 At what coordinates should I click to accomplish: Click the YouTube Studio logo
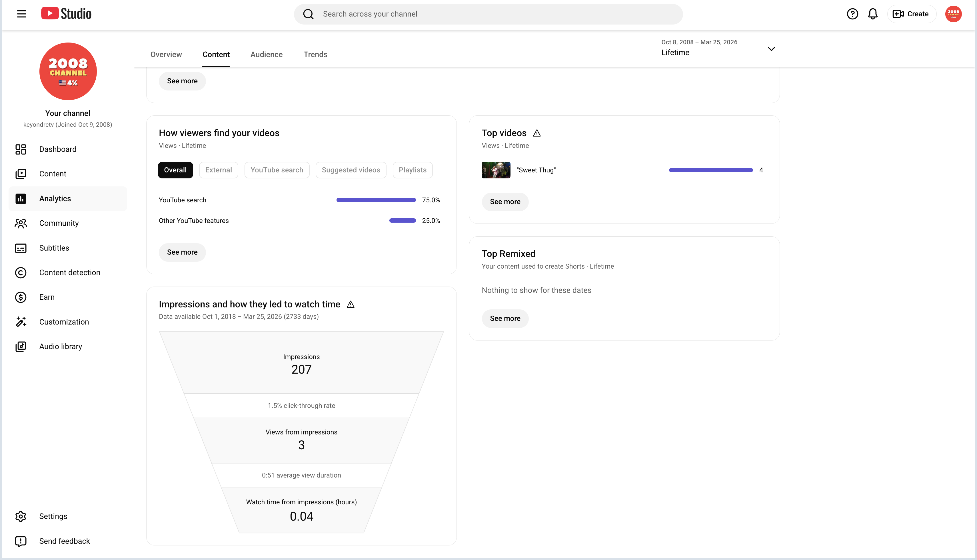click(x=66, y=14)
